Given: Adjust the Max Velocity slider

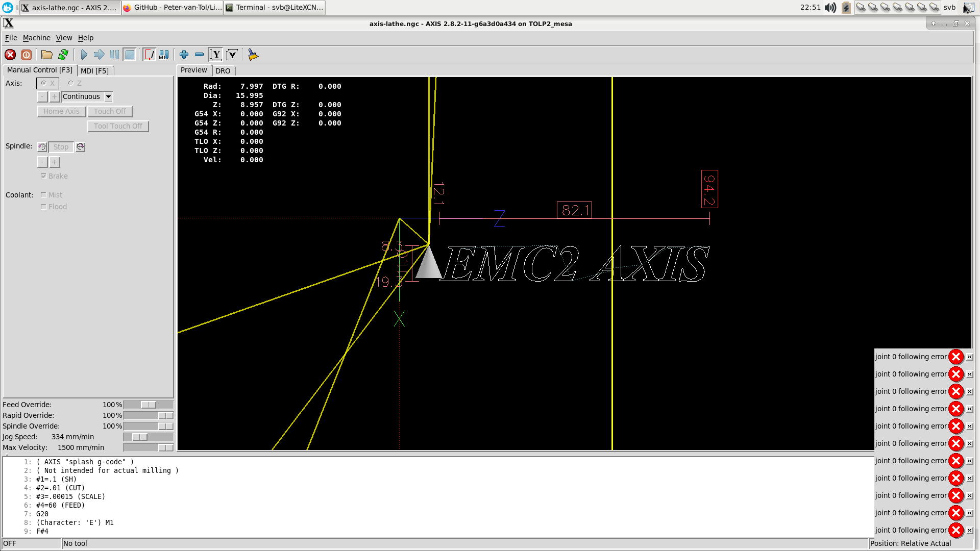Looking at the screenshot, I should (x=149, y=448).
